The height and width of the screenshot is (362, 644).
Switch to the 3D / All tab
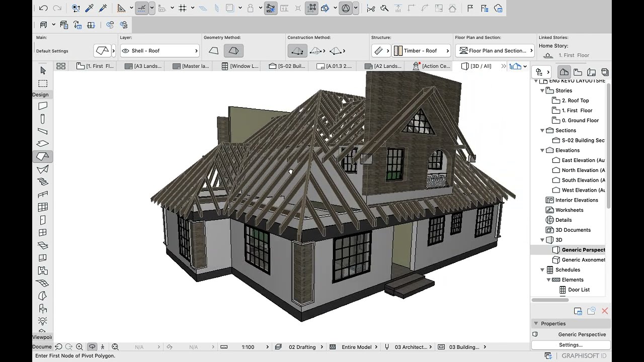476,66
